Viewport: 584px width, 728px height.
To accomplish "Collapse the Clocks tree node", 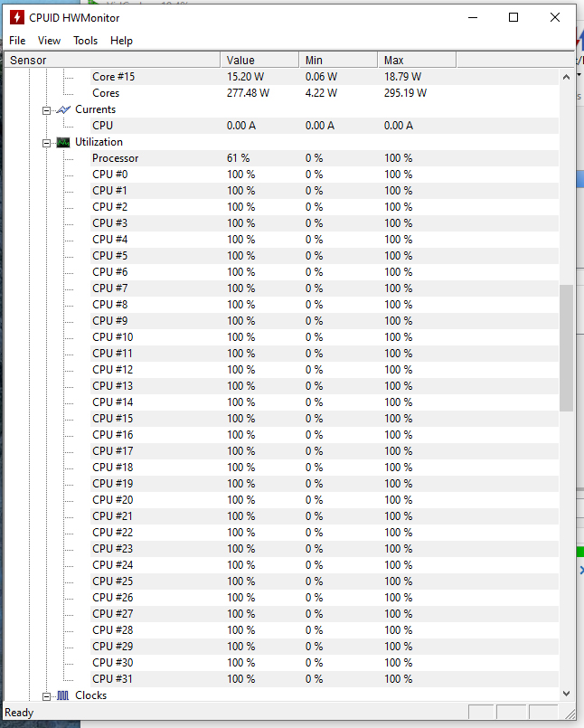I will pos(46,696).
